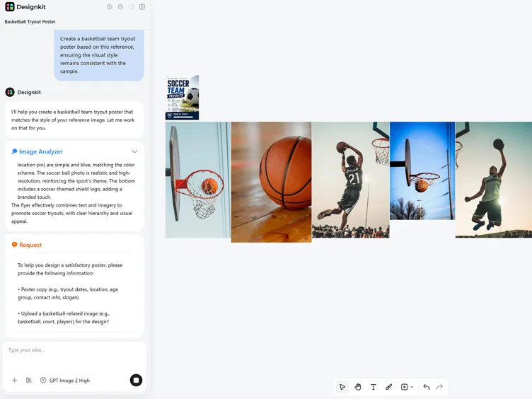Open the add-element tool dropdown arrow

[x=412, y=387]
